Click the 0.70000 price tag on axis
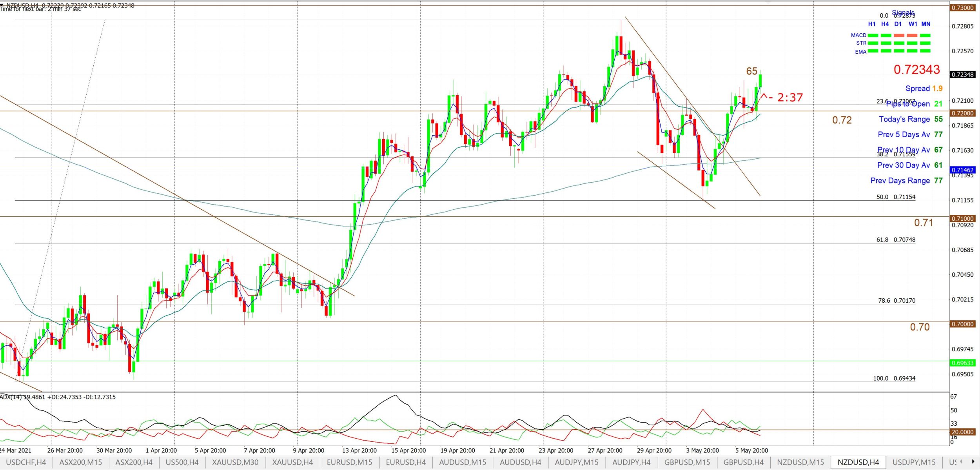 click(963, 324)
